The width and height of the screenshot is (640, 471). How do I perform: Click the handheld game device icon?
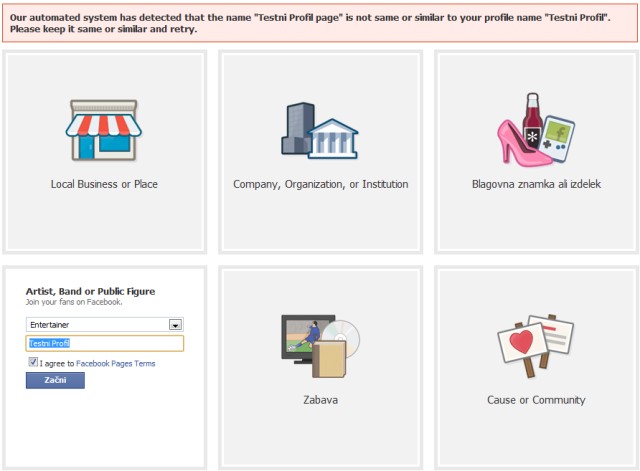point(558,139)
